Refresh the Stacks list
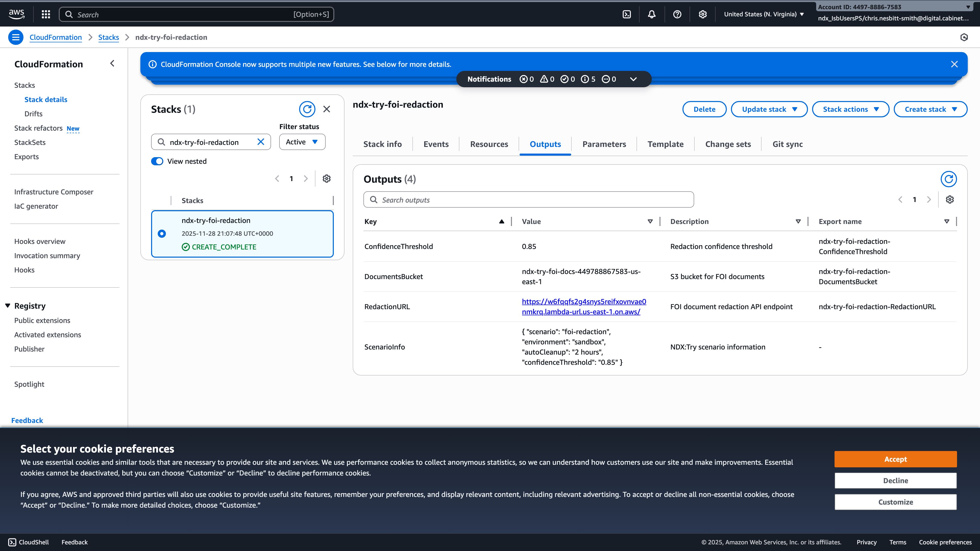 pyautogui.click(x=307, y=109)
